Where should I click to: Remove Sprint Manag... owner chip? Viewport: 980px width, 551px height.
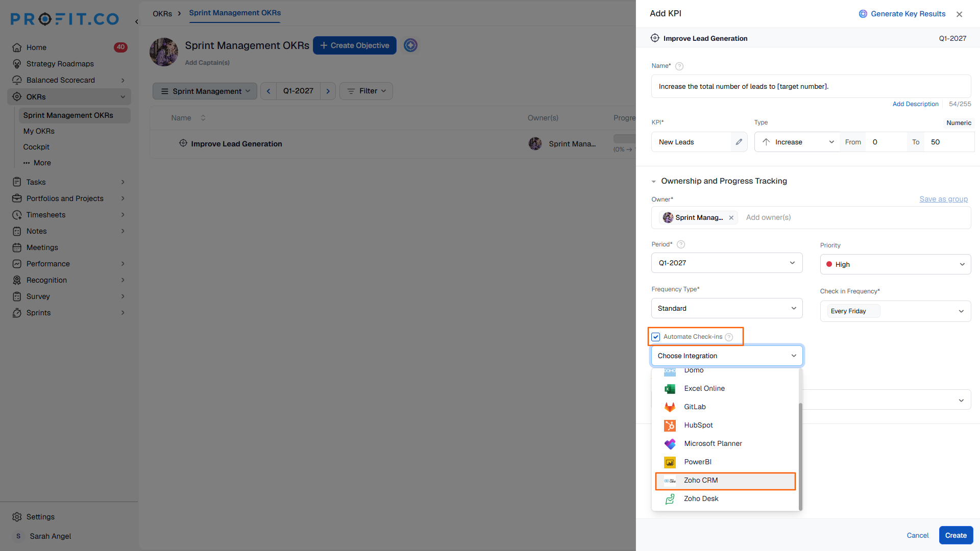[x=731, y=218]
